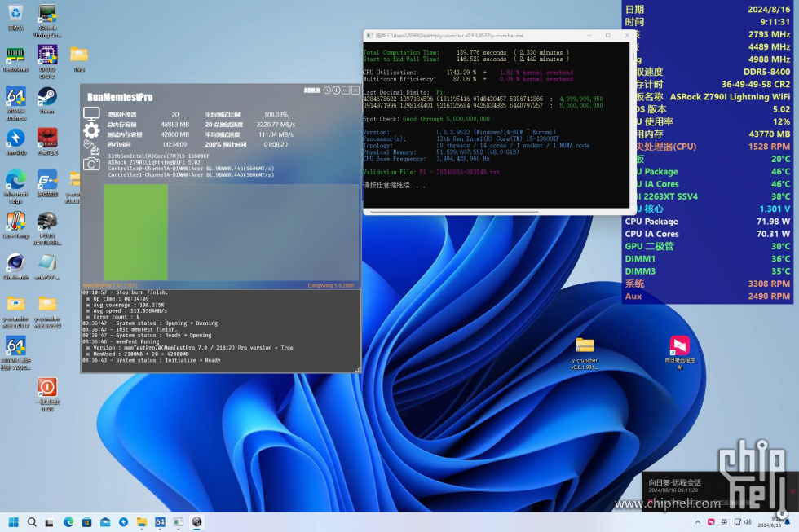Click the y-cruncher console horizontal scrollbar
799x532 pixels.
pyautogui.click(x=453, y=211)
